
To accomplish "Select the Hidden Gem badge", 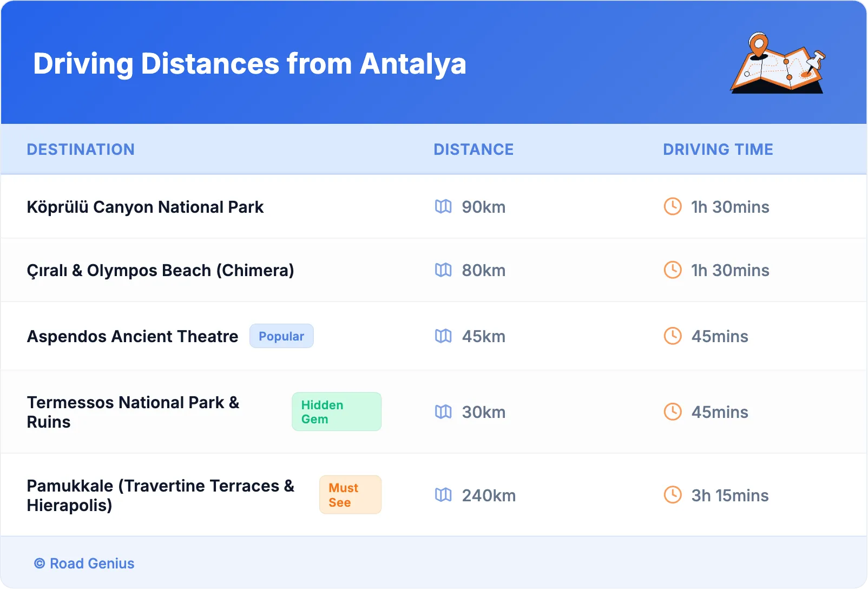I will 337,412.
